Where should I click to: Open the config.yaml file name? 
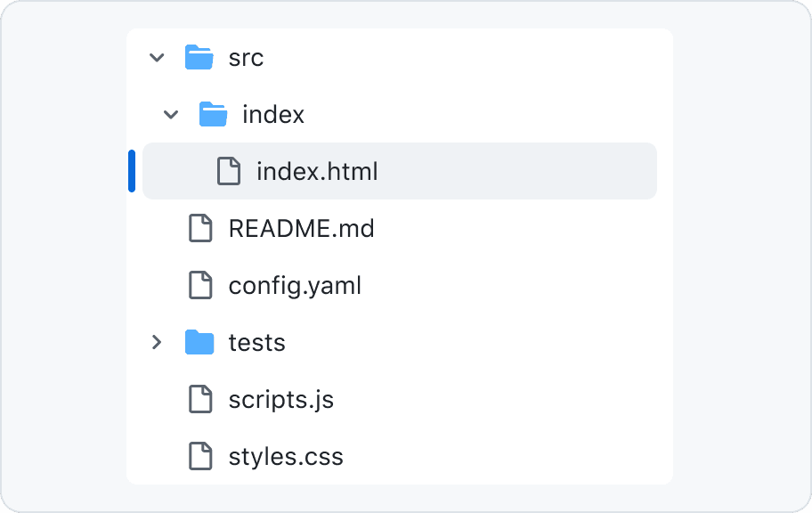tap(295, 285)
